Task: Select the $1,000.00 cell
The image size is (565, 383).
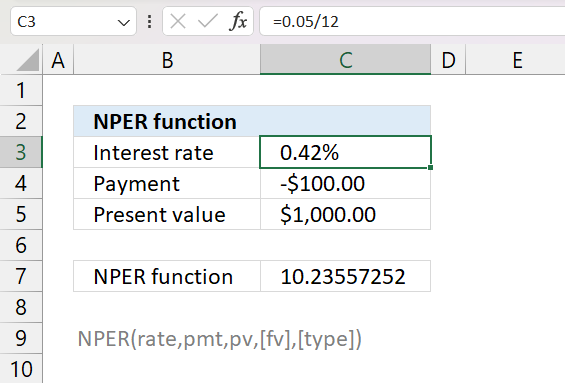Action: point(345,214)
